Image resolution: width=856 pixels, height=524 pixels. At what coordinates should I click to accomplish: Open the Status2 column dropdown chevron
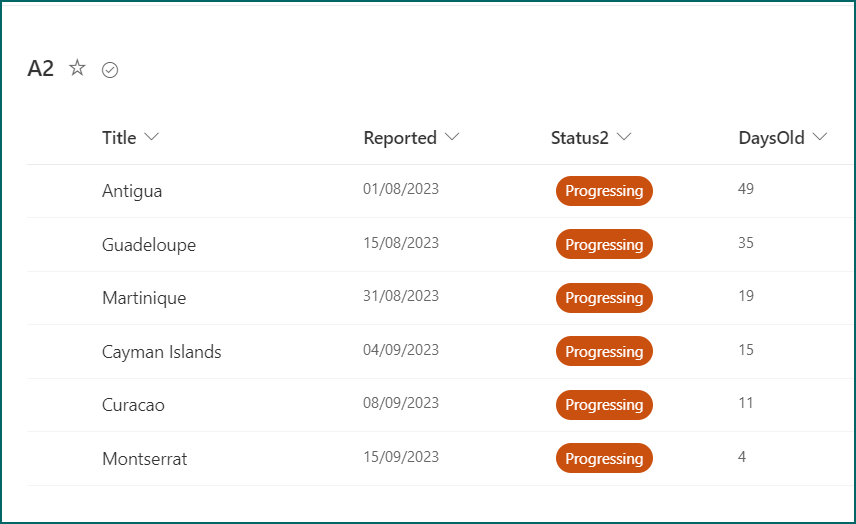(623, 136)
